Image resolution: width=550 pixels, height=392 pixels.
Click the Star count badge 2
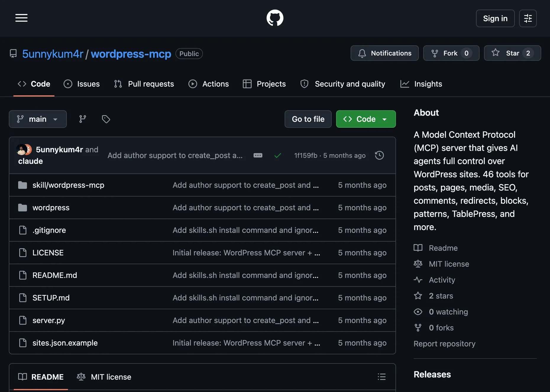pyautogui.click(x=528, y=53)
